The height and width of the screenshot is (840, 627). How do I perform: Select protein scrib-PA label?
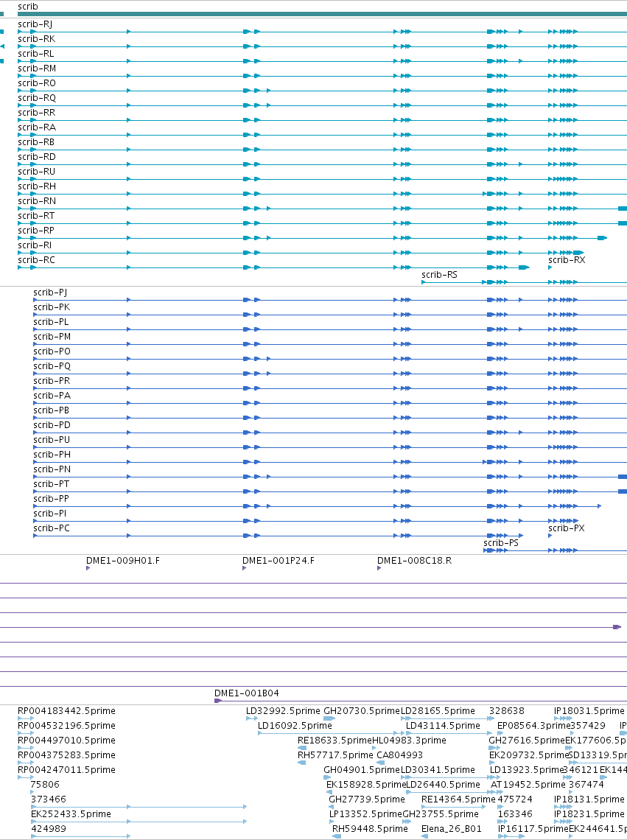(52, 396)
